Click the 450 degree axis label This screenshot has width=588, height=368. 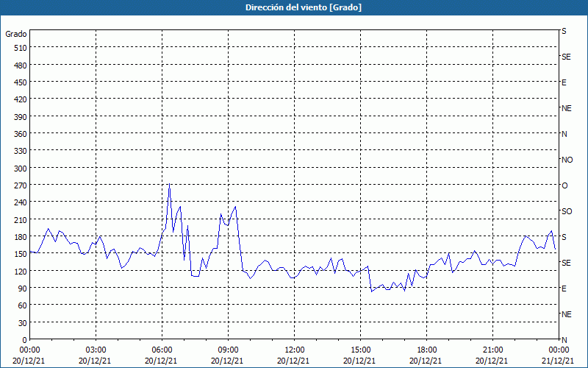tap(21, 82)
